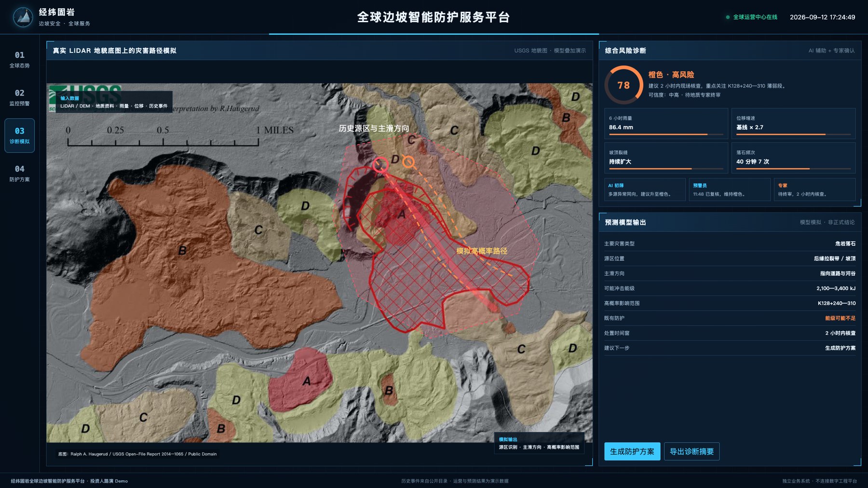The height and width of the screenshot is (488, 868).
Task: Select the AI 初筛 review card
Action: tap(645, 190)
